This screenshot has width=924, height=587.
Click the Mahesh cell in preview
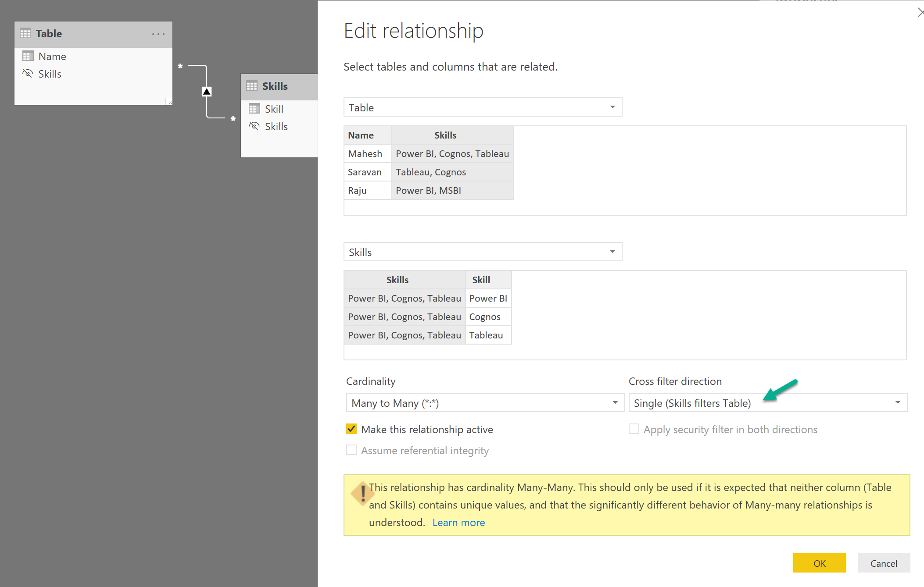tap(368, 153)
